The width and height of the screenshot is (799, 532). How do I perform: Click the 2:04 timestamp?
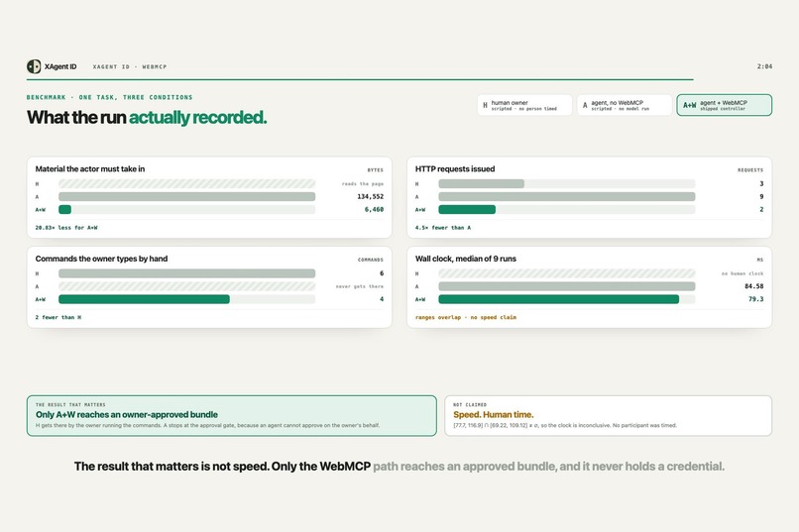coord(764,66)
